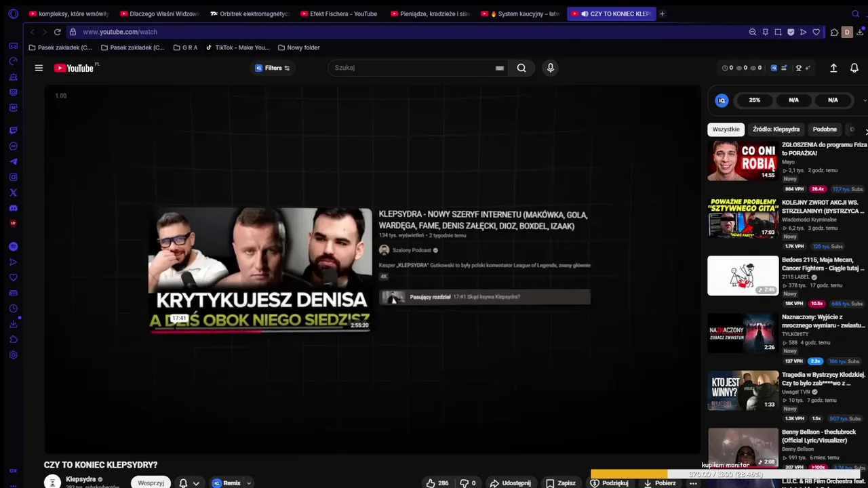Open the send-to-flow arrow icon
The width and height of the screenshot is (868, 488).
[804, 32]
